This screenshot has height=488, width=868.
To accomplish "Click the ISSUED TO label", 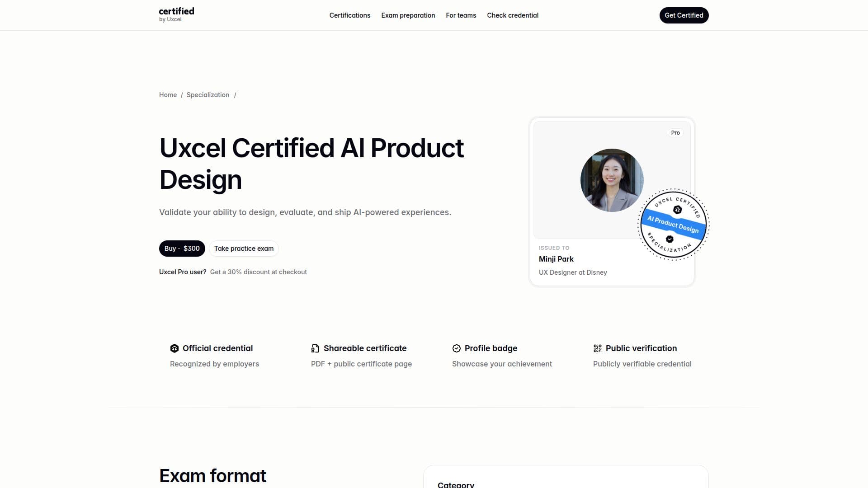I will tap(554, 248).
